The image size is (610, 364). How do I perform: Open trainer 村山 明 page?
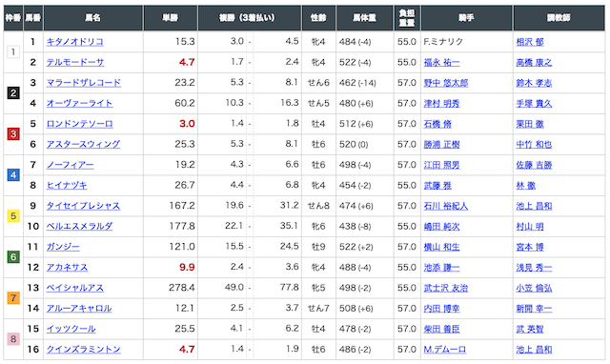coord(530,227)
